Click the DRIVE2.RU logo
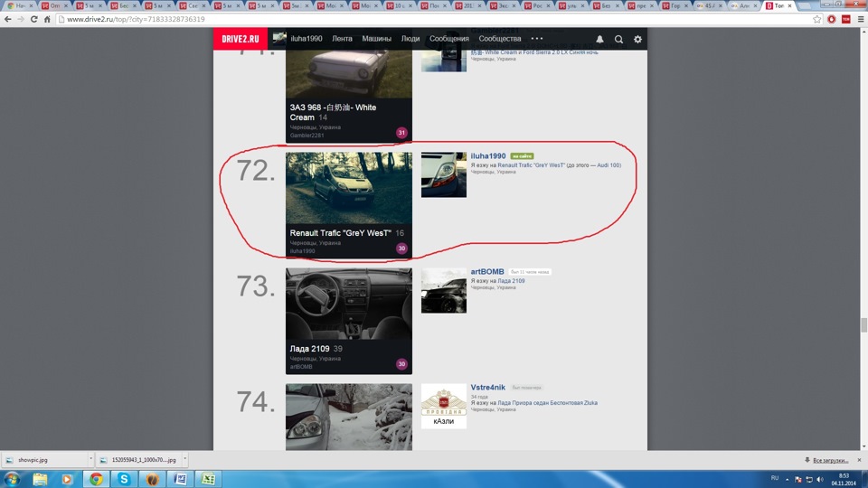This screenshot has height=488, width=868. (241, 39)
